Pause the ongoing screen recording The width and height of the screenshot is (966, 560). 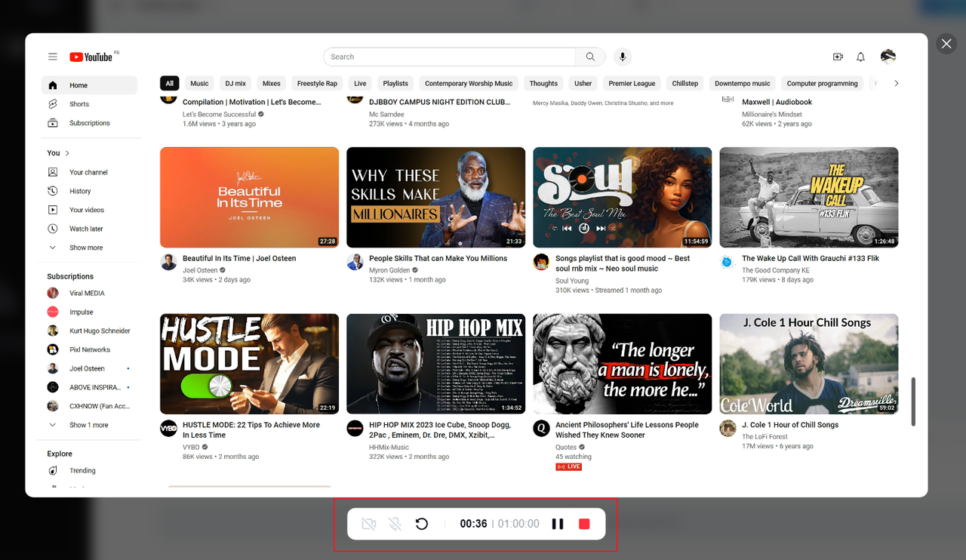click(558, 523)
